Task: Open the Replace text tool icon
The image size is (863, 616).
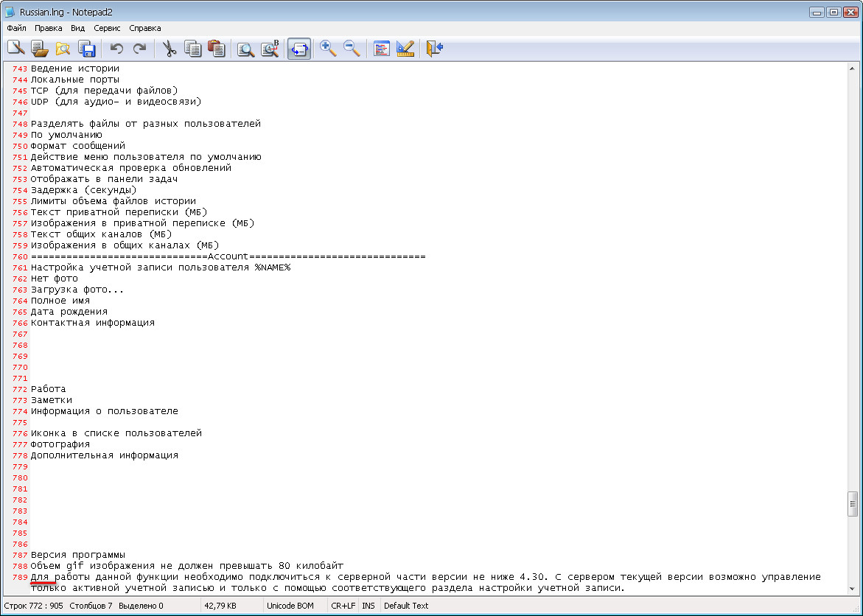Action: pos(270,49)
